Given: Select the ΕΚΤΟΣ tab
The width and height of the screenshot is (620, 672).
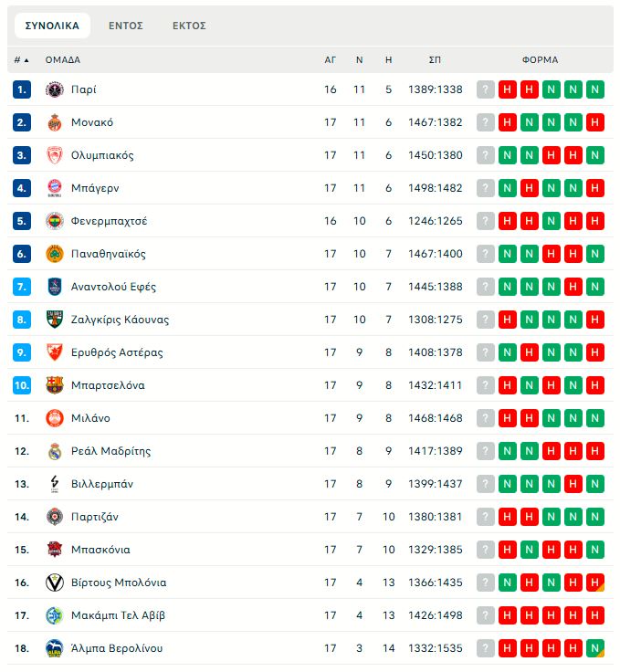Looking at the screenshot, I should point(189,26).
